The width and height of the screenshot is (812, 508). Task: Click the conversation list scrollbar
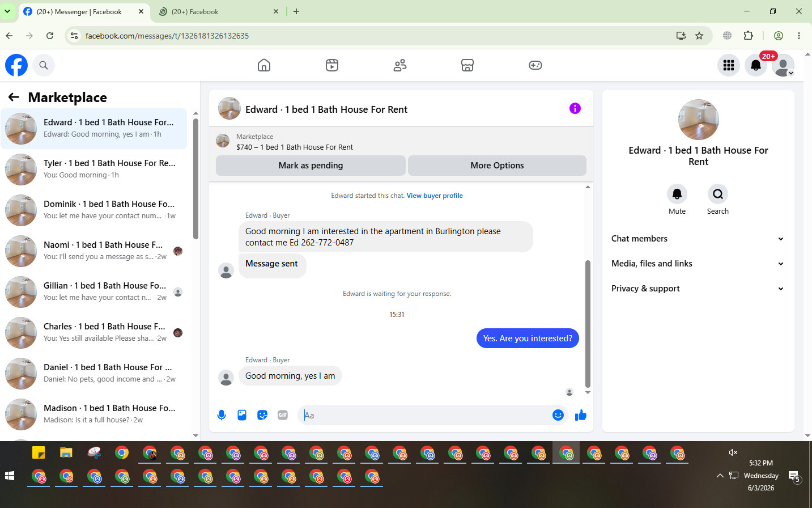pos(195,179)
